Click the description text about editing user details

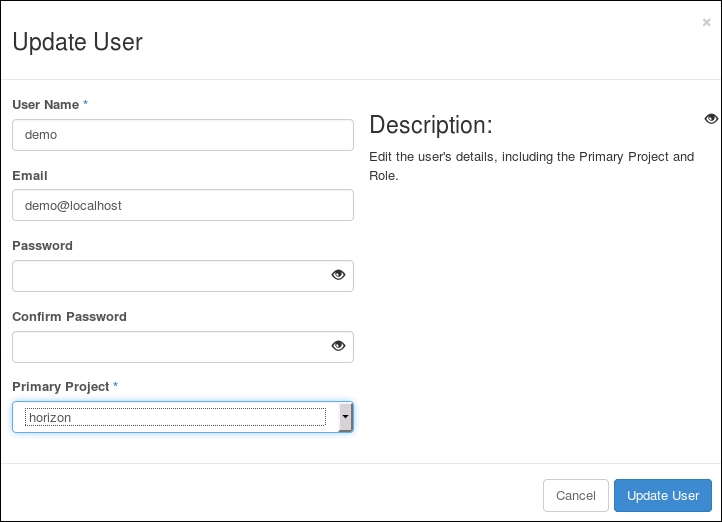tap(530, 166)
